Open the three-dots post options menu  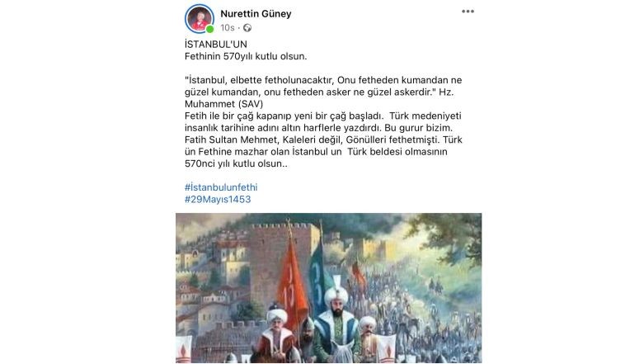[468, 11]
